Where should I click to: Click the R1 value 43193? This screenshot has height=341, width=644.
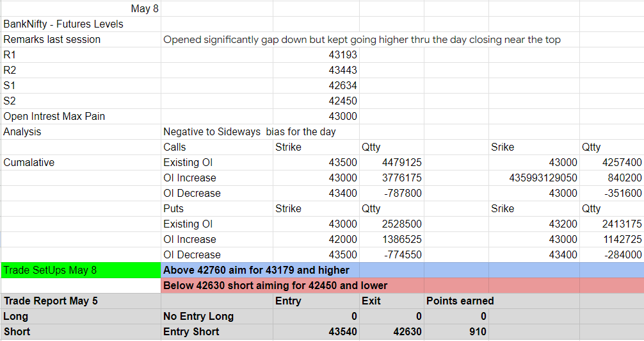click(x=316, y=54)
